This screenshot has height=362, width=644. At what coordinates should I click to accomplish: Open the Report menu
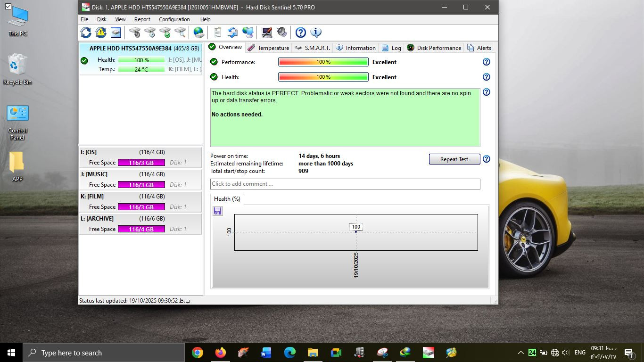[x=142, y=19]
